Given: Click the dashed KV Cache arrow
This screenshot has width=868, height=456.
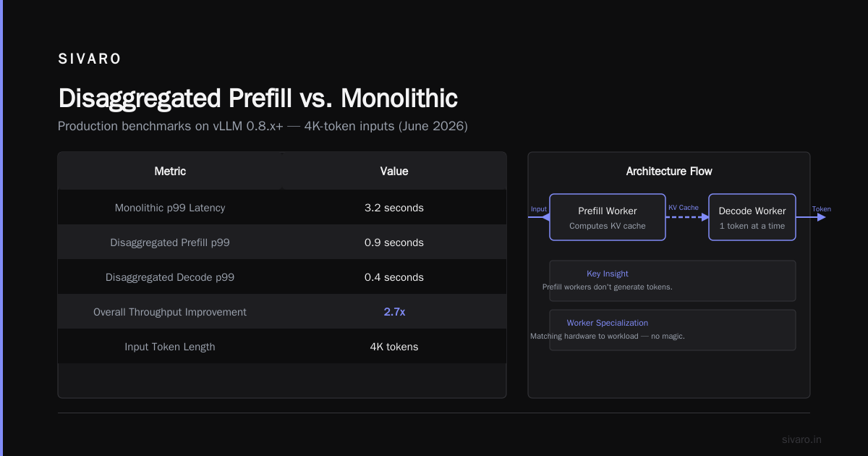Looking at the screenshot, I should pyautogui.click(x=687, y=217).
